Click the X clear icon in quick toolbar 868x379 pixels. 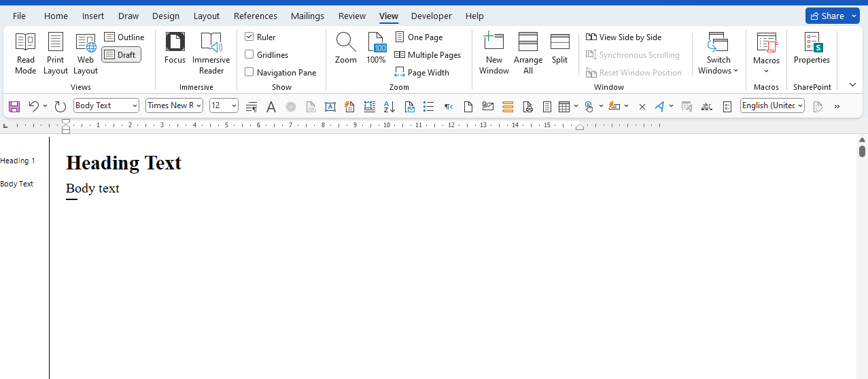(642, 106)
